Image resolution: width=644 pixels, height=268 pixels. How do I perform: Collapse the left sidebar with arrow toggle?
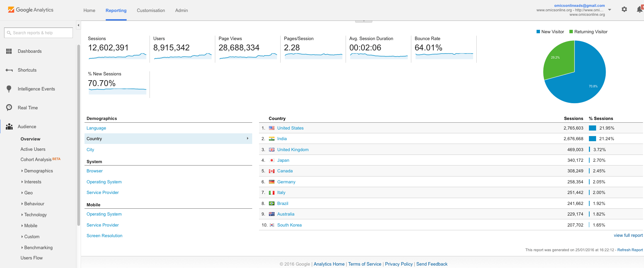pos(78,25)
